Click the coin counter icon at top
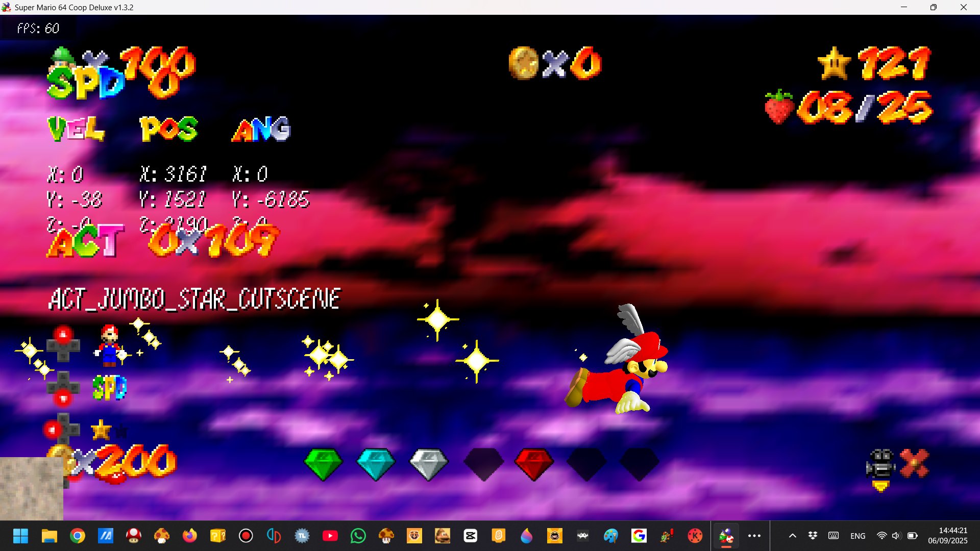This screenshot has height=551, width=980. coord(524,63)
